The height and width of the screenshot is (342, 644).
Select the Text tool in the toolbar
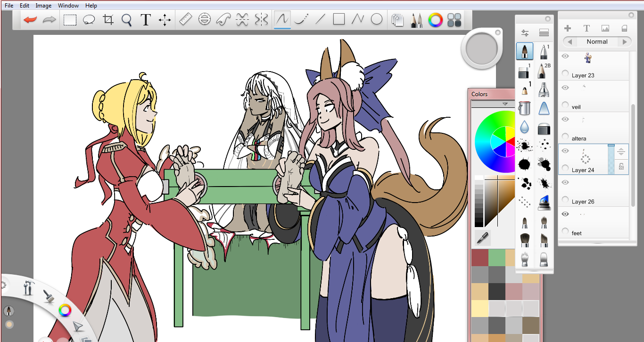(146, 20)
